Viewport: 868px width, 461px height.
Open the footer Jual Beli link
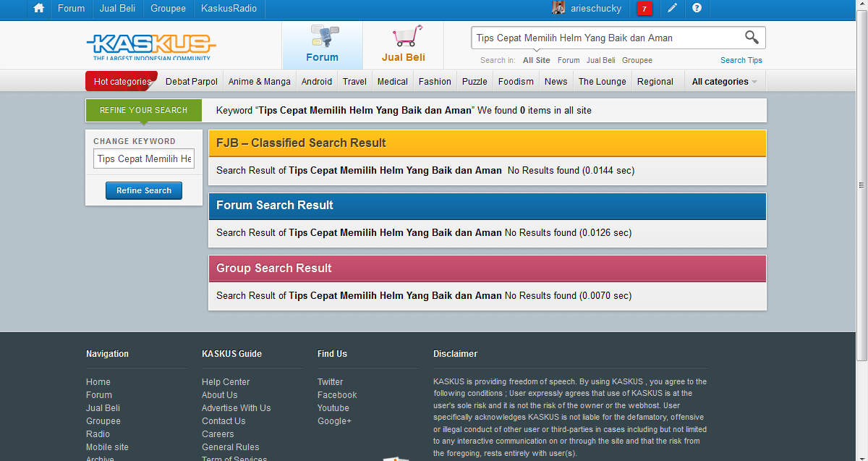(103, 408)
